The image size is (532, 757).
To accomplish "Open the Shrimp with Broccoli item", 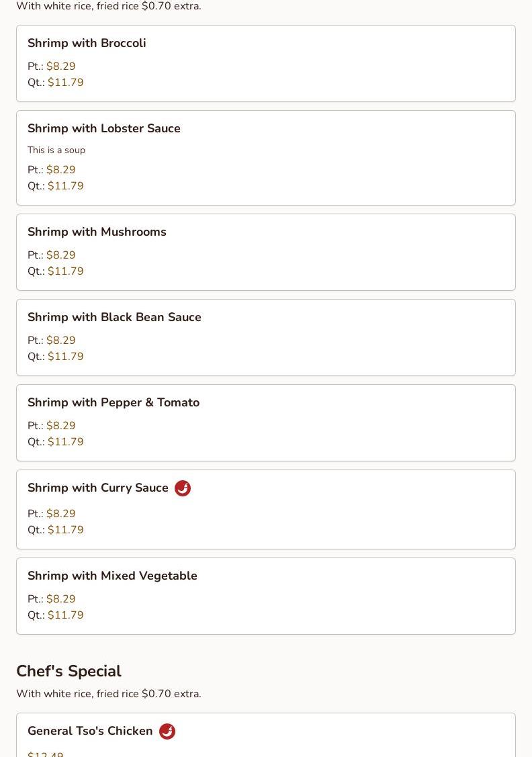I will point(87,43).
